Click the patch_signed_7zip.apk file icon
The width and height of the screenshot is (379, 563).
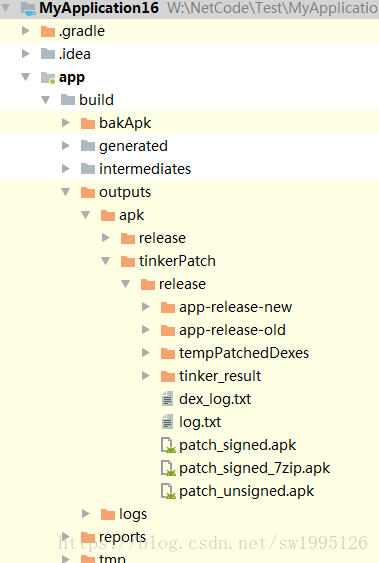click(x=168, y=468)
